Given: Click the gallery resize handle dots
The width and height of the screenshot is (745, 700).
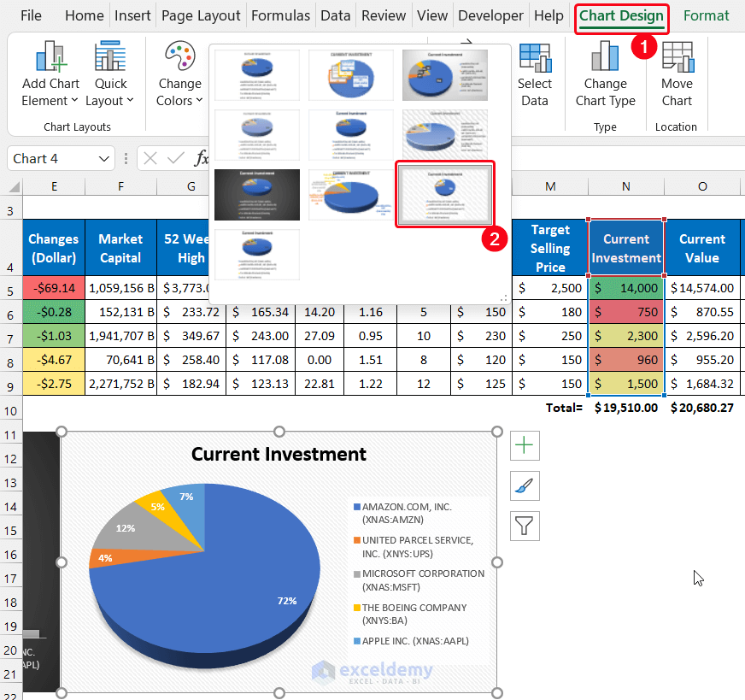Looking at the screenshot, I should point(504,298).
